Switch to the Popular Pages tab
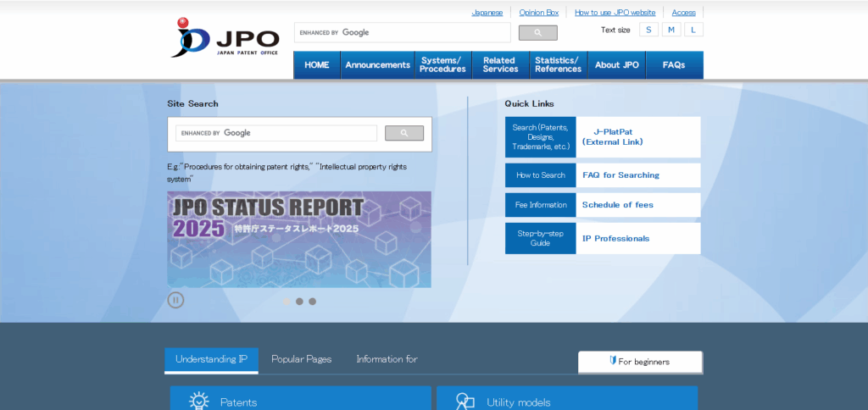Screen dimensions: 868x410 pyautogui.click(x=301, y=359)
